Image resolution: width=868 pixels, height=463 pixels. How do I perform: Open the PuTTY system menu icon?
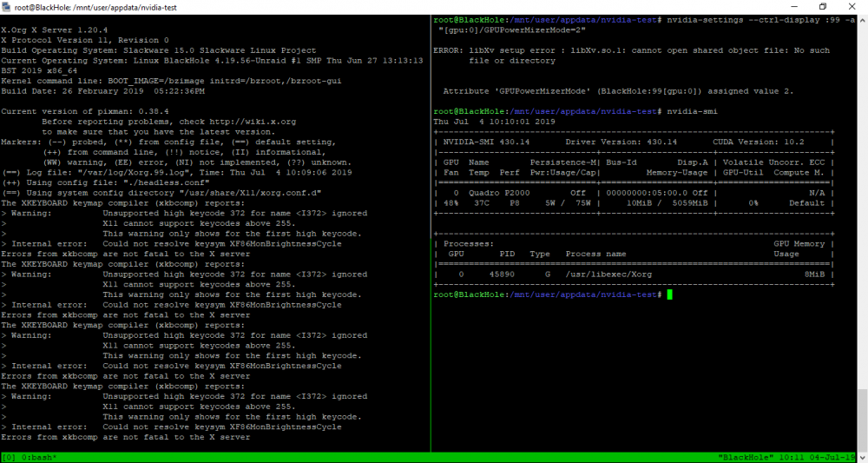[x=7, y=7]
